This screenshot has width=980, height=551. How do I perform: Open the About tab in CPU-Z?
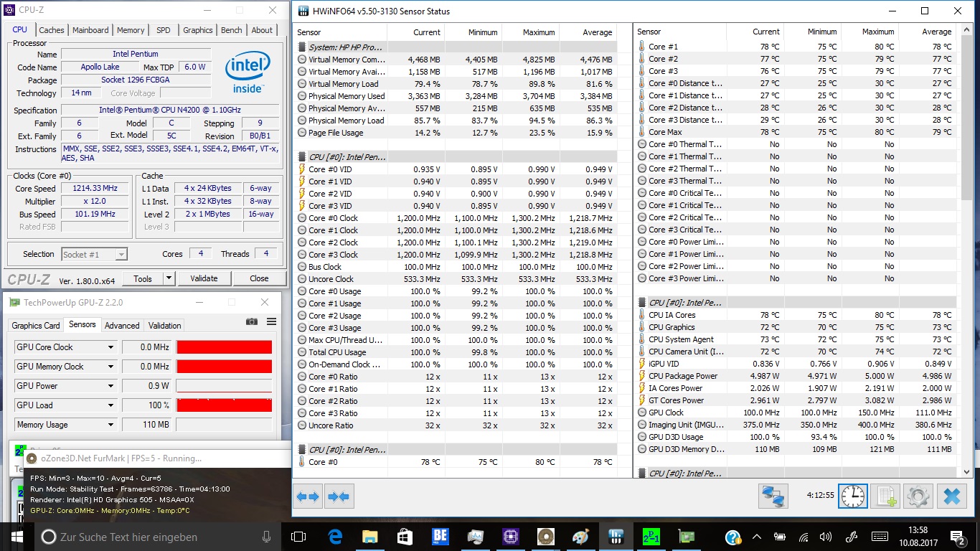[x=262, y=30]
